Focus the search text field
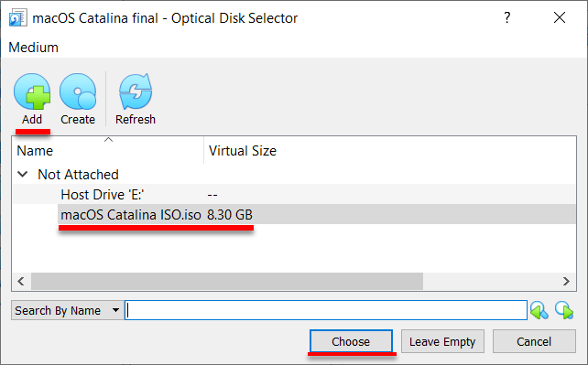The image size is (588, 365). tap(326, 310)
